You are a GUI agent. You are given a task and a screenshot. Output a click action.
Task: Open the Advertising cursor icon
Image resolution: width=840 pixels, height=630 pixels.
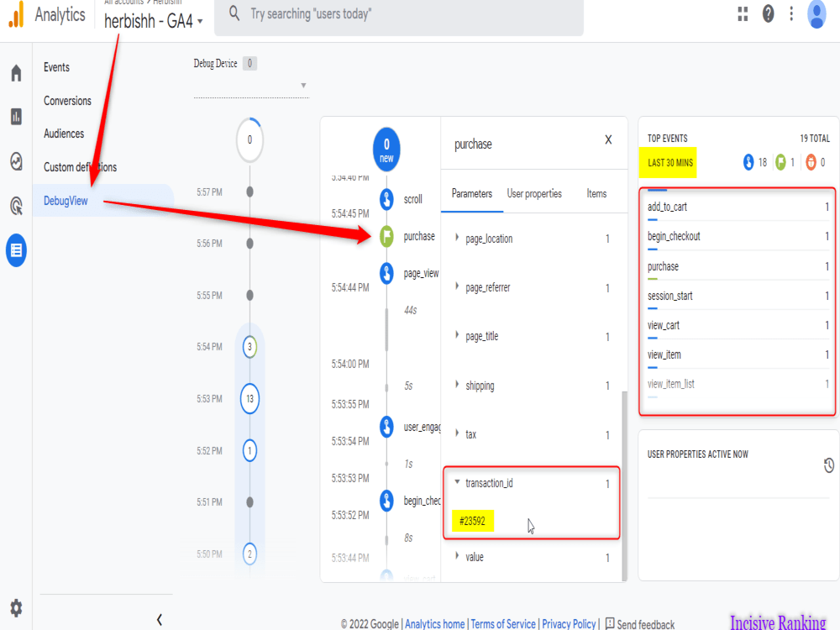(16, 206)
